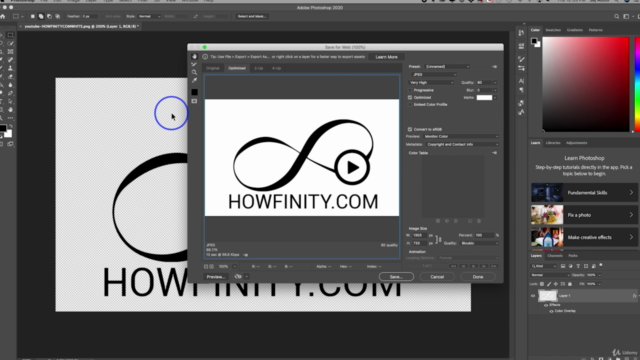The height and width of the screenshot is (360, 640).
Task: Open the Blur value dropdown arrow
Action: (x=495, y=90)
